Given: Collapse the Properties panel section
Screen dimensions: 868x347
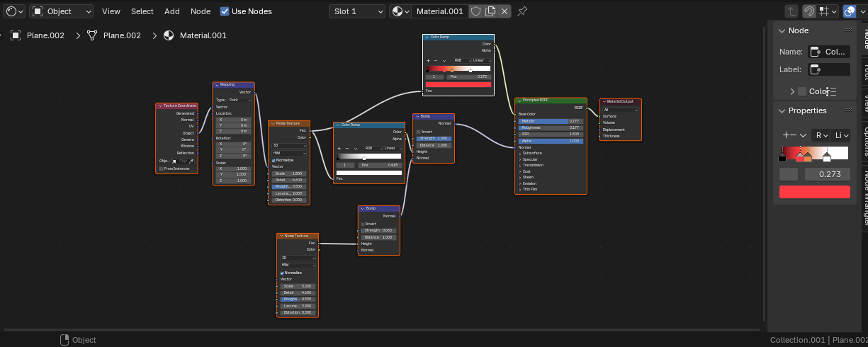Looking at the screenshot, I should (782, 110).
